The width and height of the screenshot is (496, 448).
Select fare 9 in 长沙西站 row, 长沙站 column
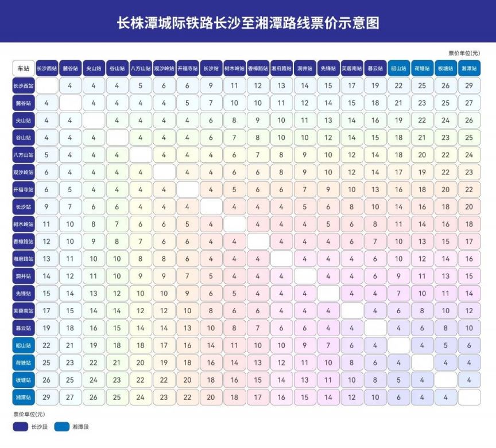click(211, 86)
